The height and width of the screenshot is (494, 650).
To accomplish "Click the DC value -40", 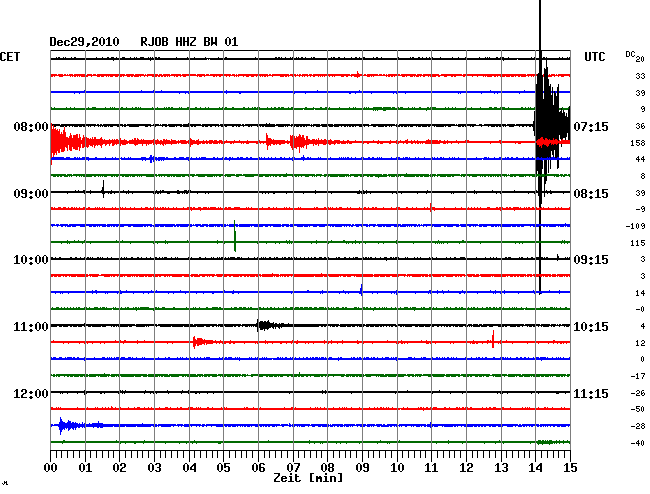I will pyautogui.click(x=638, y=443).
